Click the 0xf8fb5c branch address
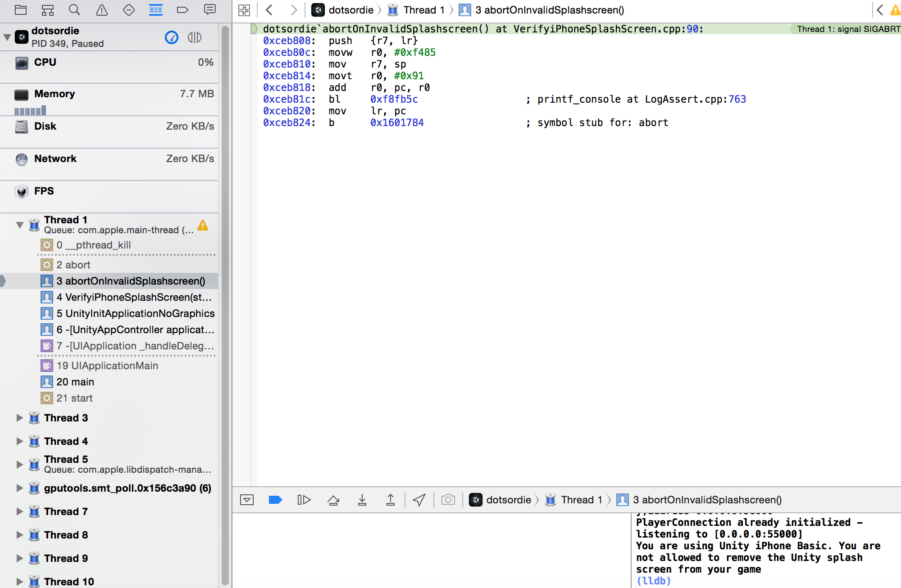The height and width of the screenshot is (588, 901). tap(394, 99)
